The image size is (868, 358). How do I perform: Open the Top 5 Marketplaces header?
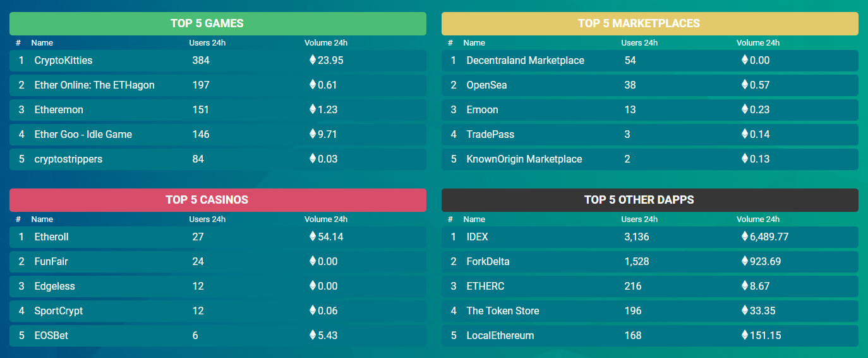point(649,23)
